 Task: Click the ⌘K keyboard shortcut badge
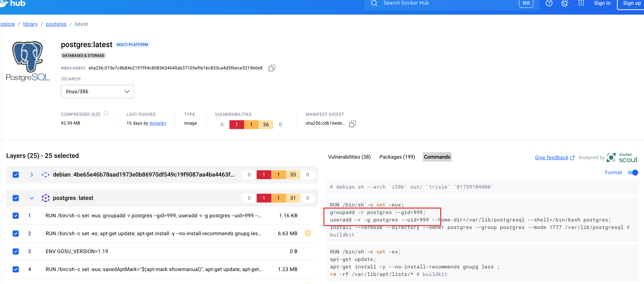pos(526,3)
